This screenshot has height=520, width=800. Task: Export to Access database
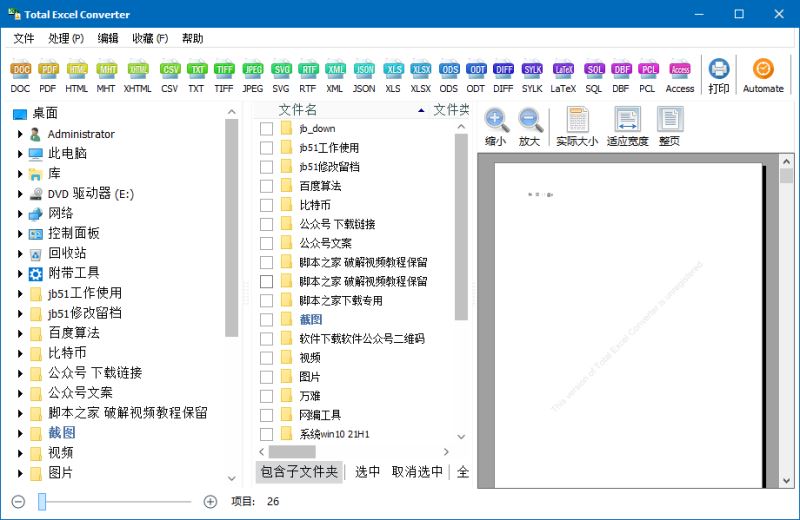click(x=680, y=77)
